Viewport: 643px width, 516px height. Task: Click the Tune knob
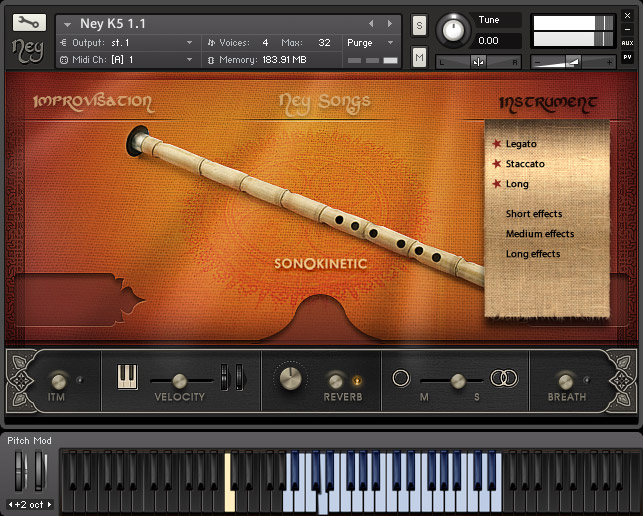(453, 30)
